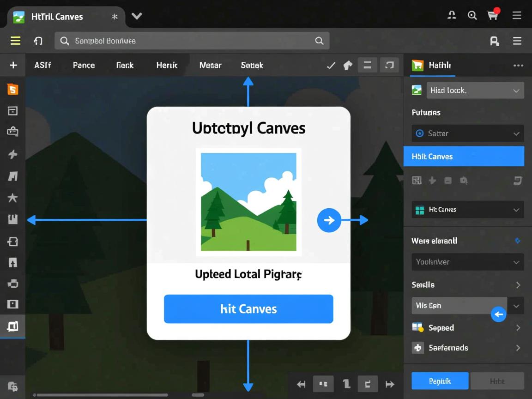Open the shopping cart with red badge

(493, 15)
